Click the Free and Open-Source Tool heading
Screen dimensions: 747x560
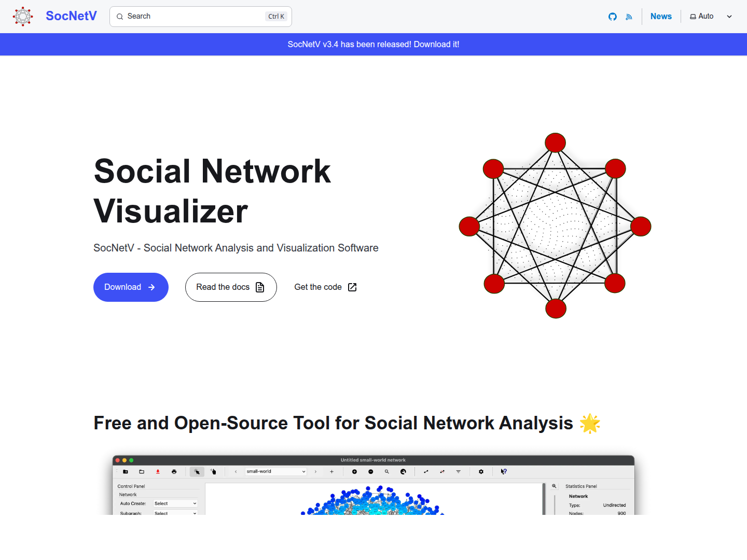347,423
